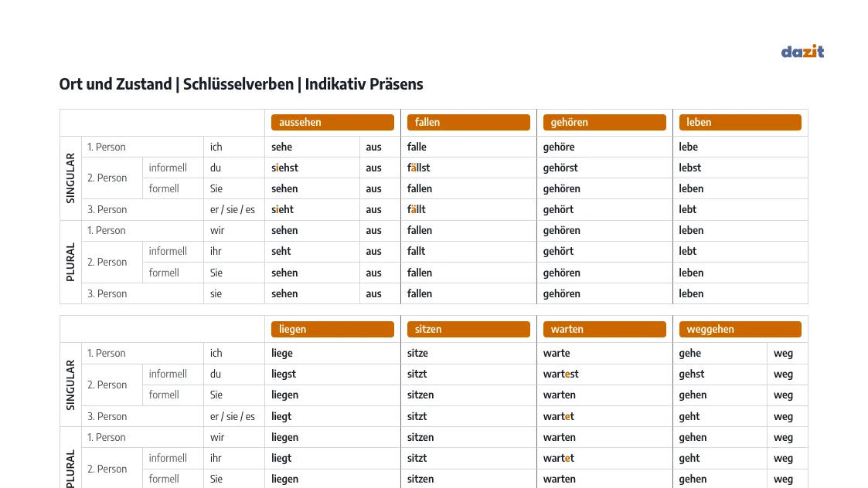
Task: Click the SINGULAR label of the first table
Action: (x=70, y=178)
